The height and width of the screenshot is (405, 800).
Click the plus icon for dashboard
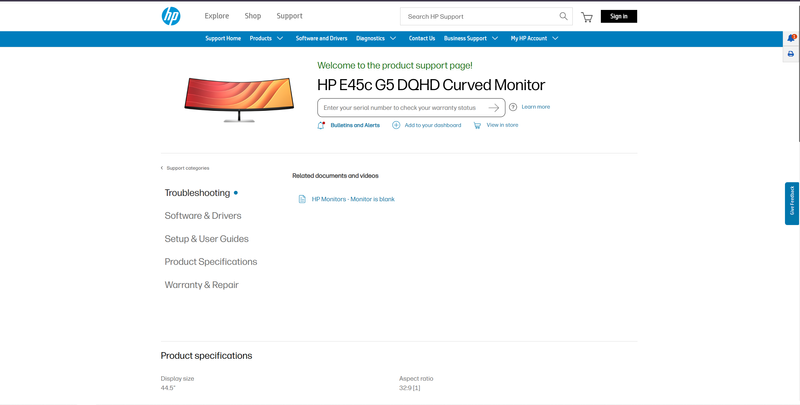pos(396,125)
